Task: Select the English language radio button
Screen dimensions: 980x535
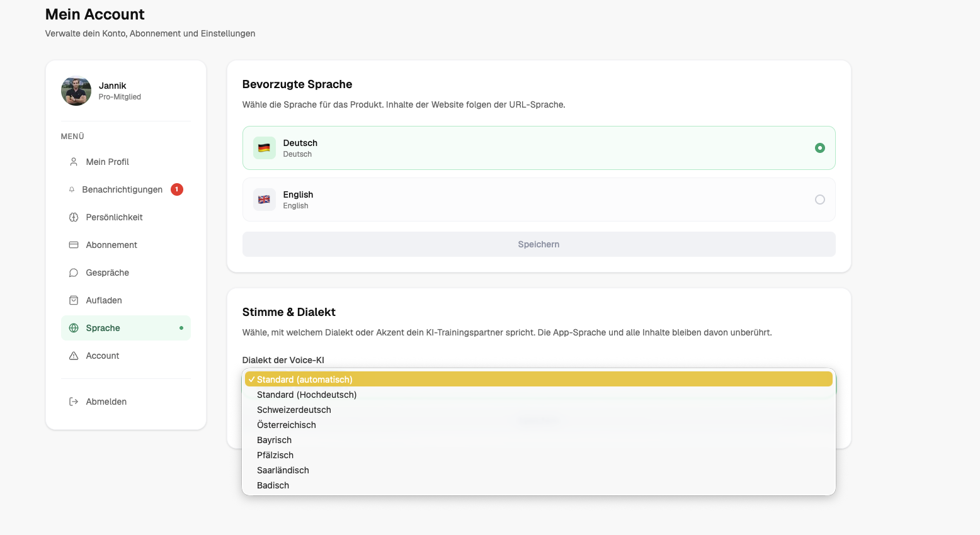Action: tap(819, 200)
